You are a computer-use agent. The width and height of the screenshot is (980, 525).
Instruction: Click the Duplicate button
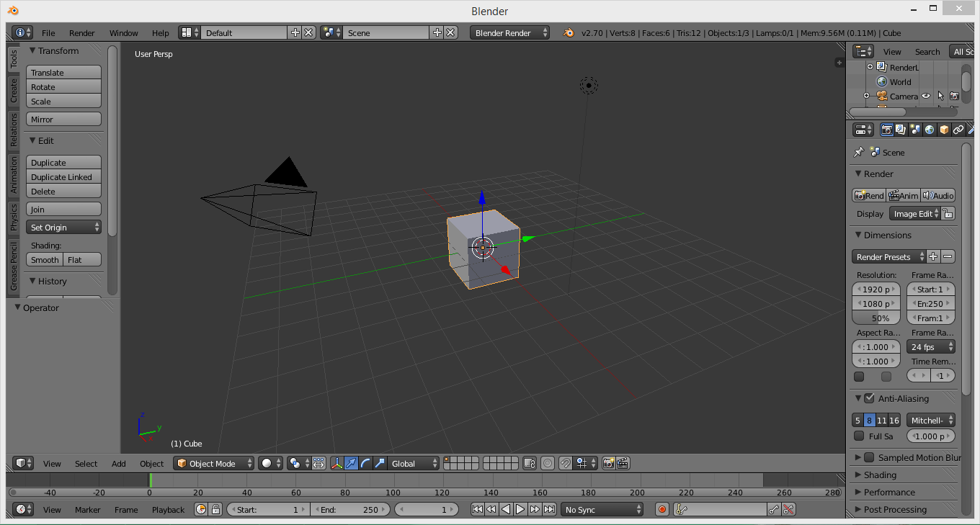pos(63,162)
